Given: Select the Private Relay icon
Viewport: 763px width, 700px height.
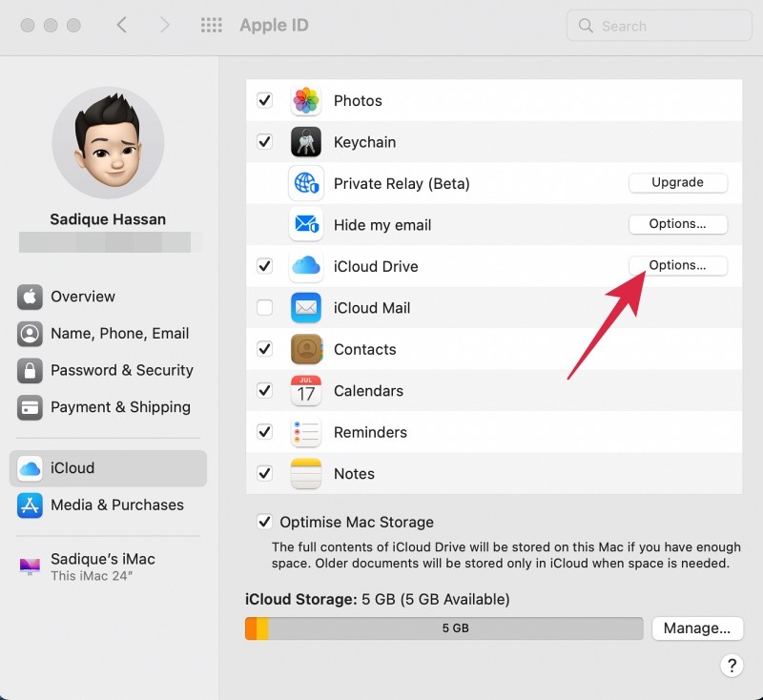Looking at the screenshot, I should tap(306, 183).
